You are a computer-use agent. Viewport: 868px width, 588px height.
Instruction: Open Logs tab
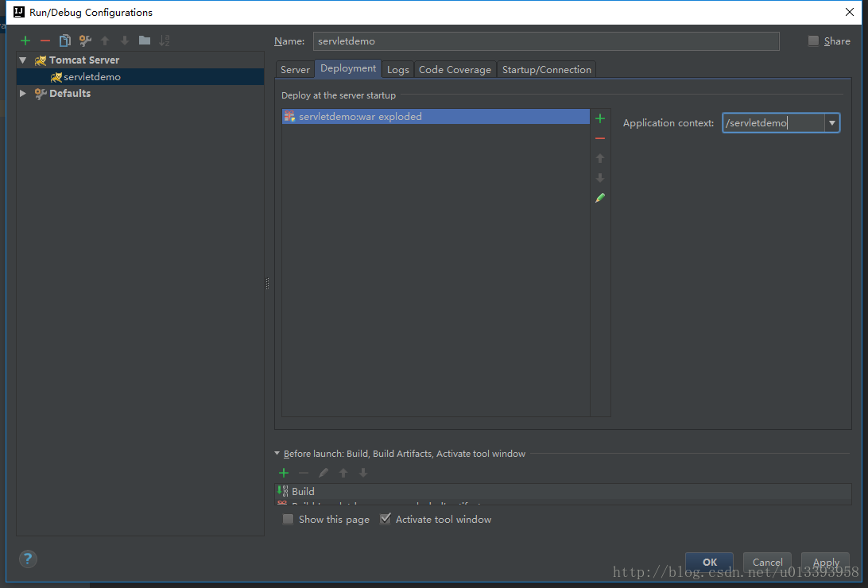point(398,70)
